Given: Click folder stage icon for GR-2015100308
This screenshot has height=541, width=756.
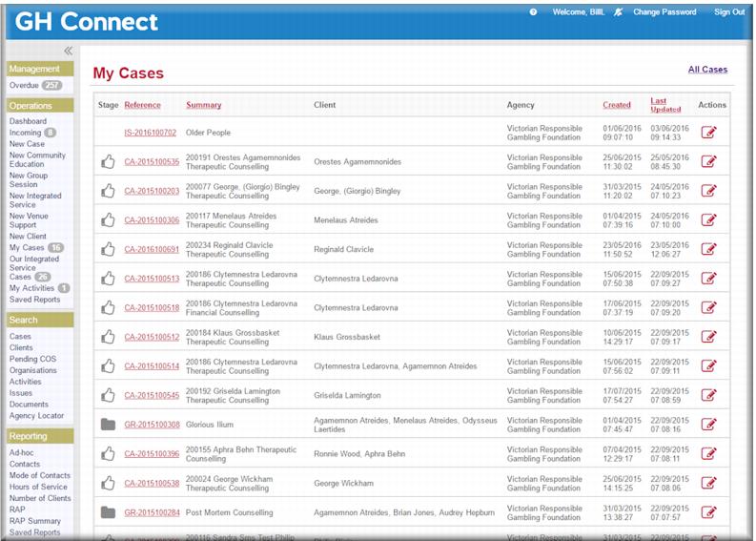Looking at the screenshot, I should coord(108,425).
